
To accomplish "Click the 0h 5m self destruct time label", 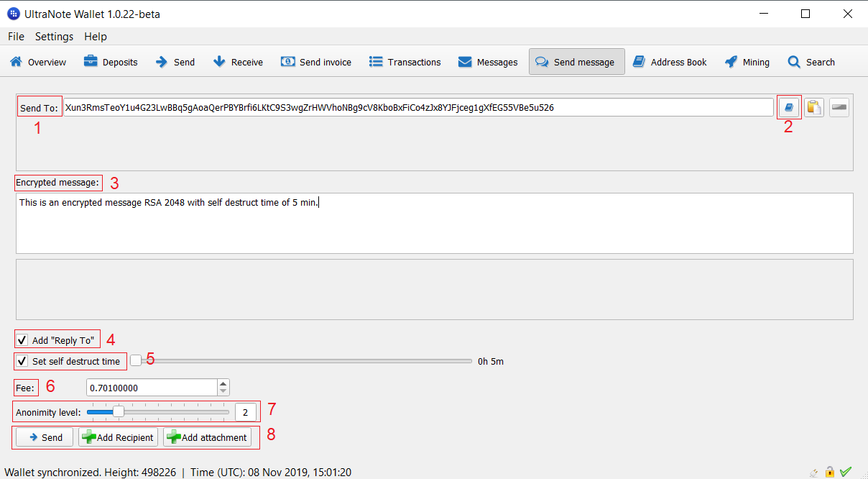I will pos(491,361).
